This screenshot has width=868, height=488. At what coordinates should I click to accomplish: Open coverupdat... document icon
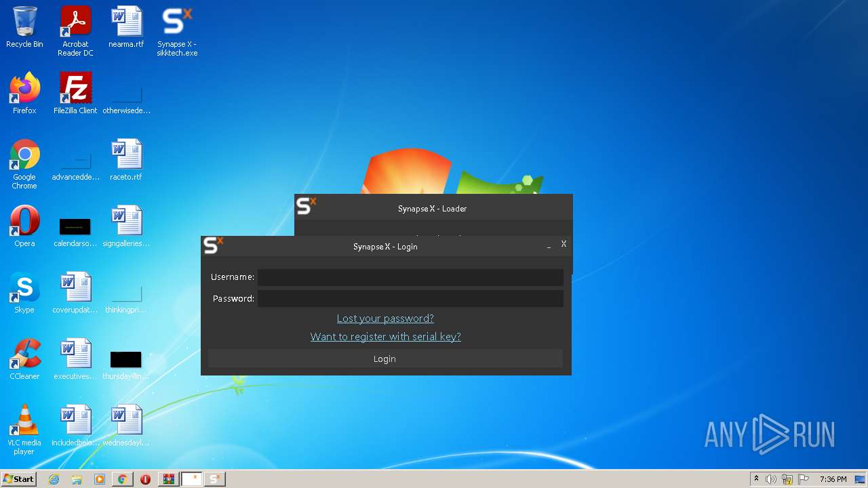point(75,293)
